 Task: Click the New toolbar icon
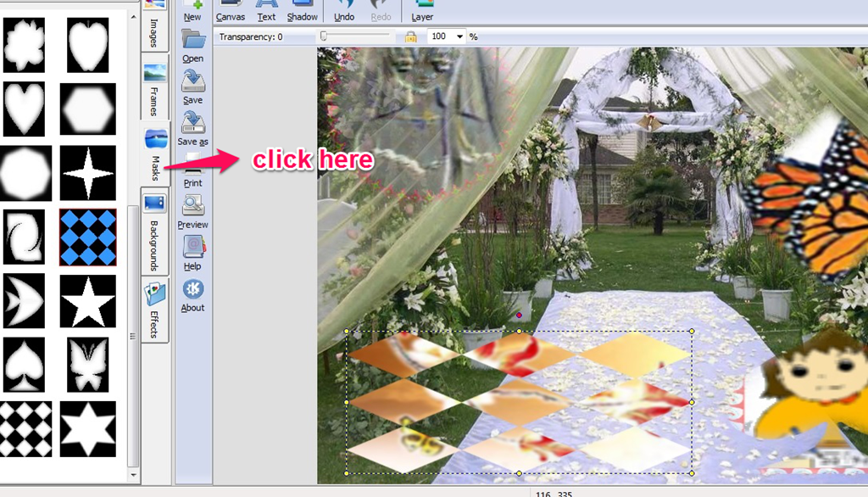(192, 10)
